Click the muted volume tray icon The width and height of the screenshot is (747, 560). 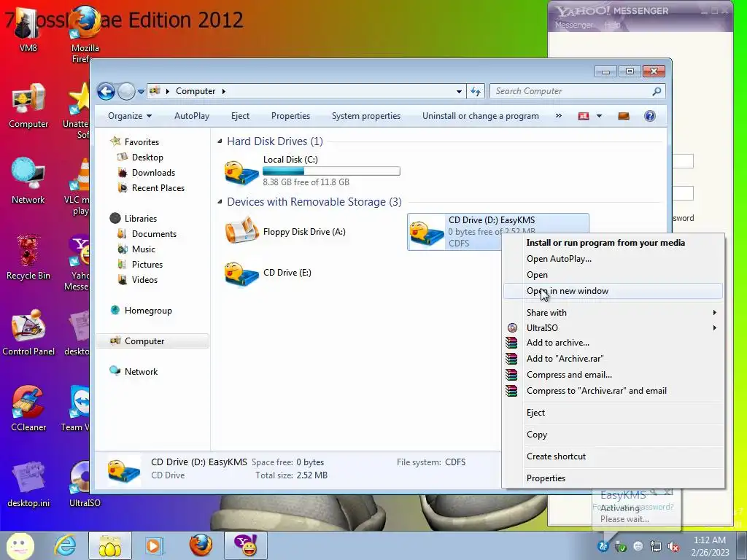(x=673, y=547)
